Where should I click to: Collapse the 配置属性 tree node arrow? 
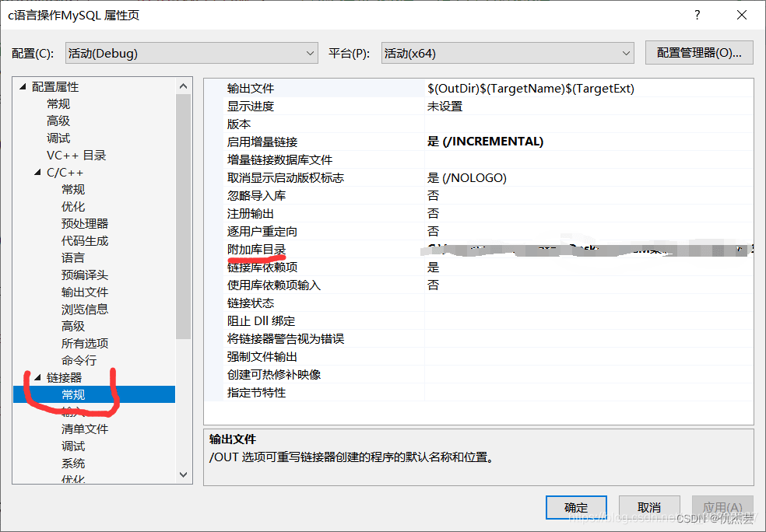tap(23, 86)
